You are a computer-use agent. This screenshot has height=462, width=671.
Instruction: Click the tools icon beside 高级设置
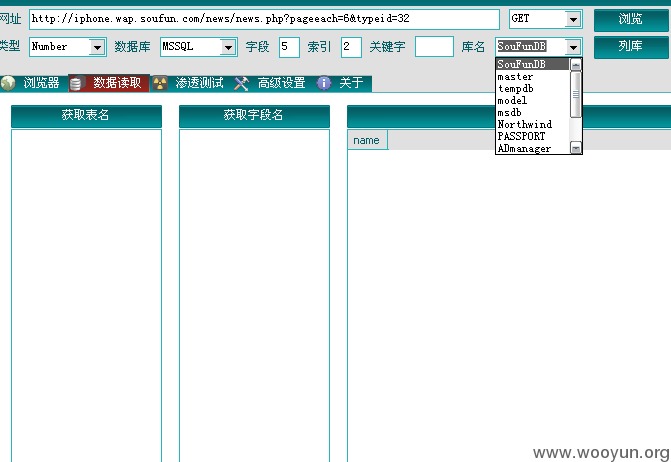241,83
